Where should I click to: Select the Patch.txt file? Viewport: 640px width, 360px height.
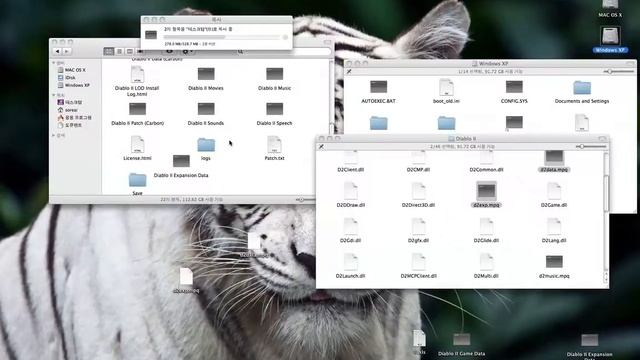click(274, 149)
